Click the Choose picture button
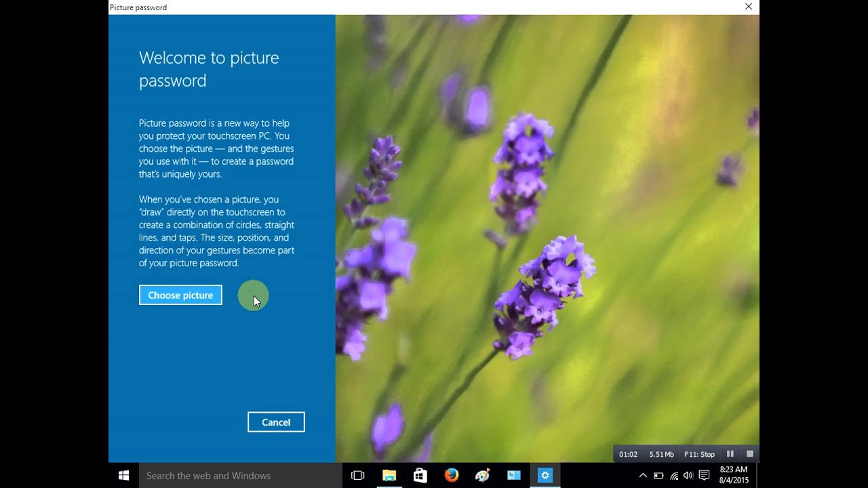868x488 pixels. (180, 295)
